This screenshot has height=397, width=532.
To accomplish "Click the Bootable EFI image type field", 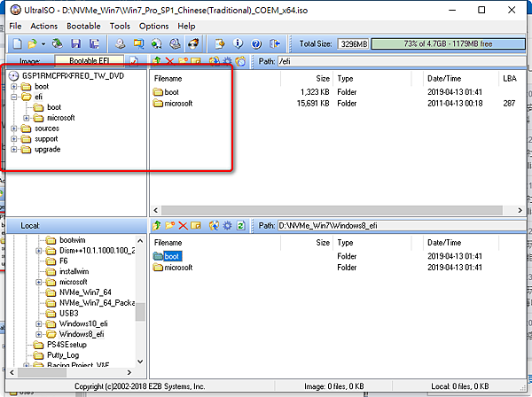I will pos(90,60).
